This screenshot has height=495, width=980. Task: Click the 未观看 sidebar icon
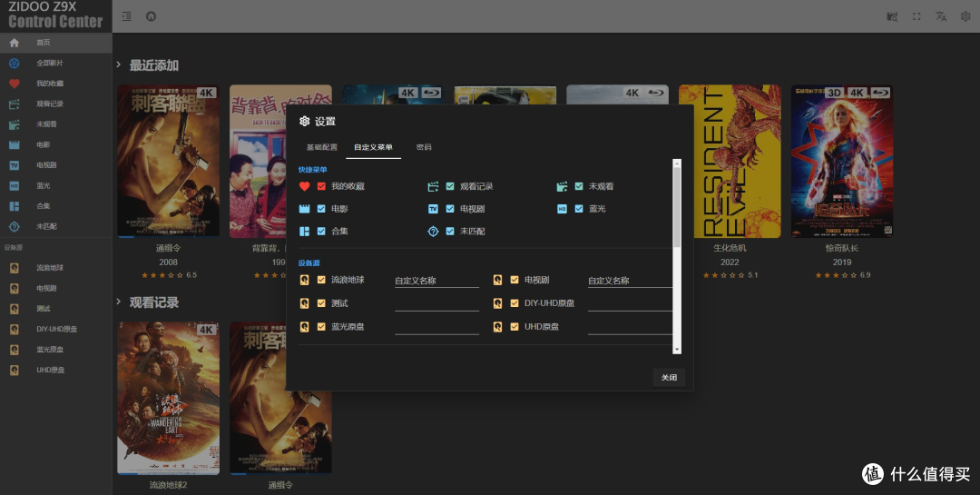(x=14, y=124)
